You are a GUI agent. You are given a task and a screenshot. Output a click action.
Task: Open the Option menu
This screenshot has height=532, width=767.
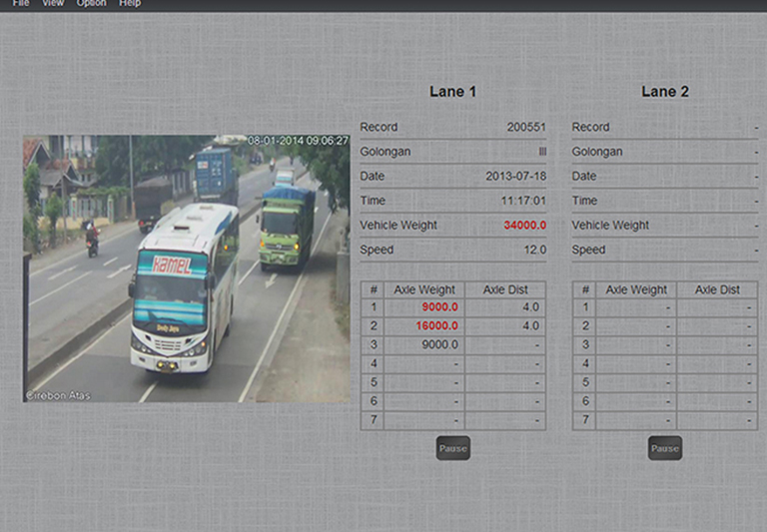pos(91,4)
